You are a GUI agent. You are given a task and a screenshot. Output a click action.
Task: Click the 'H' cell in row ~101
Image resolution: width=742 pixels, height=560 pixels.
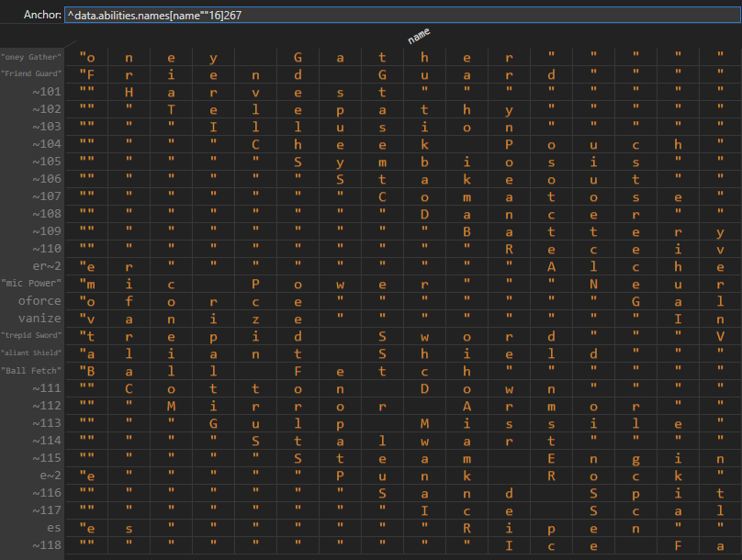tap(129, 92)
